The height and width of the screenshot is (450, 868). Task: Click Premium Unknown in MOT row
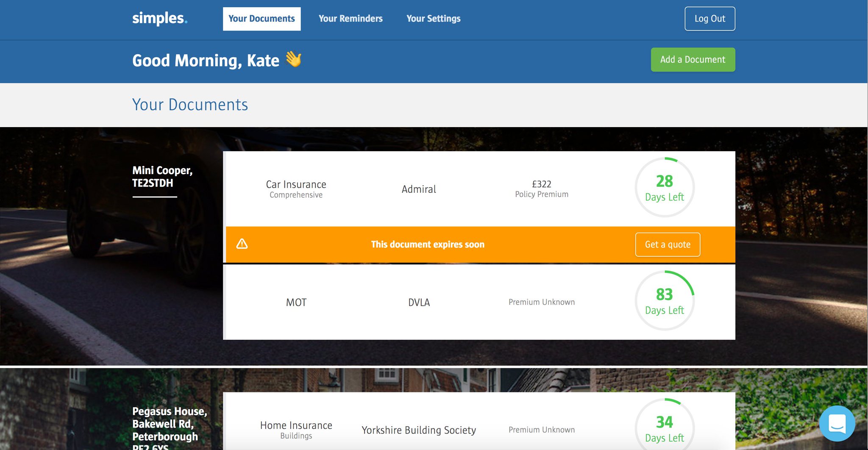click(x=542, y=302)
